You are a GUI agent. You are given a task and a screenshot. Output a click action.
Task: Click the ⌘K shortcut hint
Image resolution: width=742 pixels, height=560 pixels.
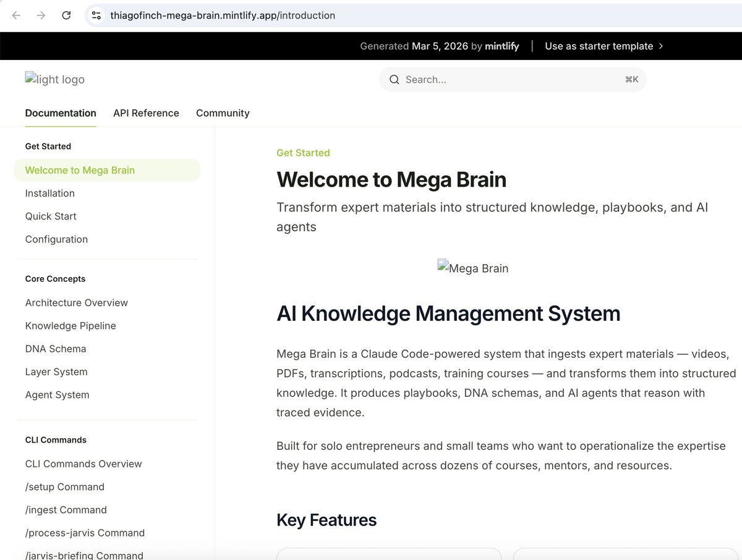click(631, 80)
